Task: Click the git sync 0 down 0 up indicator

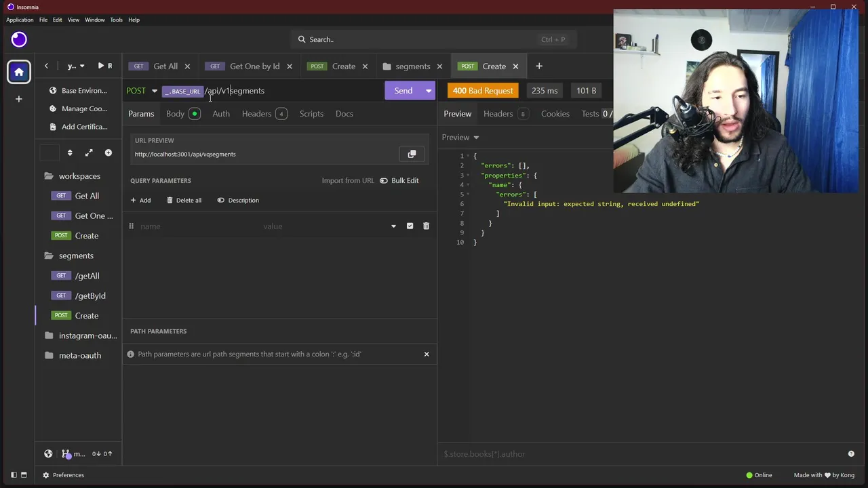Action: click(x=102, y=454)
